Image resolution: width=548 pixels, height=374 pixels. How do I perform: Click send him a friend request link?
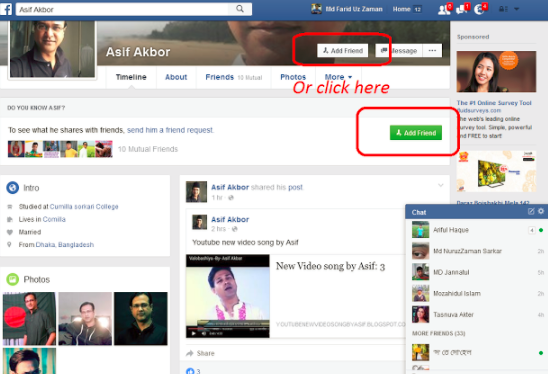170,130
